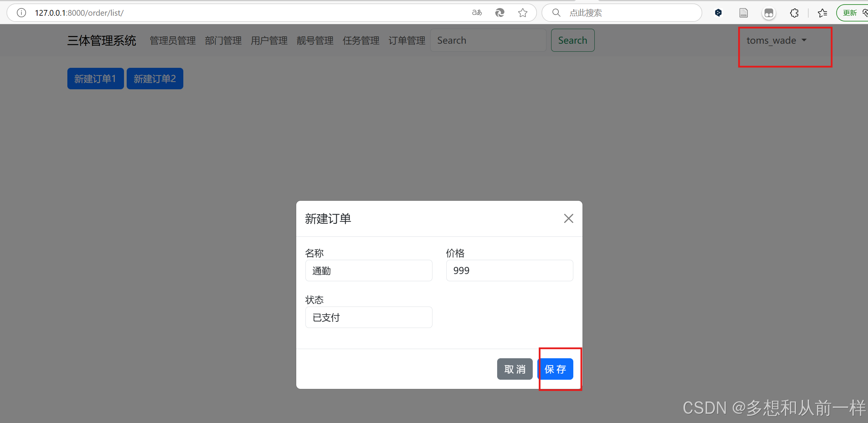
Task: Focus the 名称 input field
Action: click(369, 271)
